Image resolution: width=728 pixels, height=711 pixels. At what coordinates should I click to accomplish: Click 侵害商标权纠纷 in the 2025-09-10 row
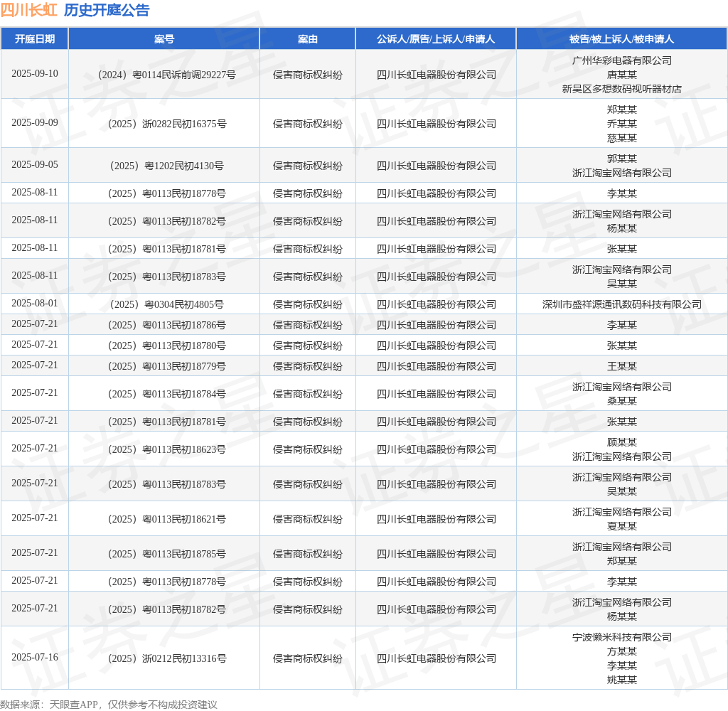click(307, 75)
